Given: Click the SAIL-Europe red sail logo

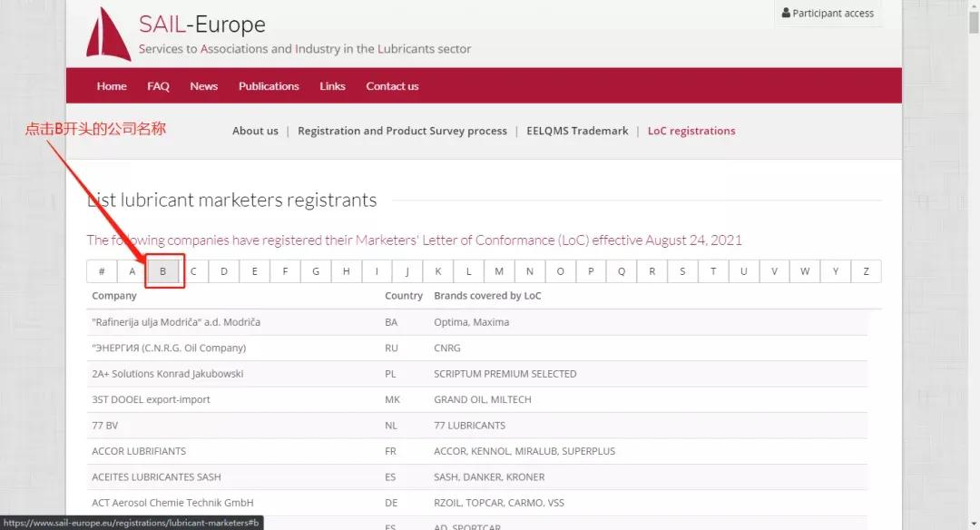Looking at the screenshot, I should point(108,34).
